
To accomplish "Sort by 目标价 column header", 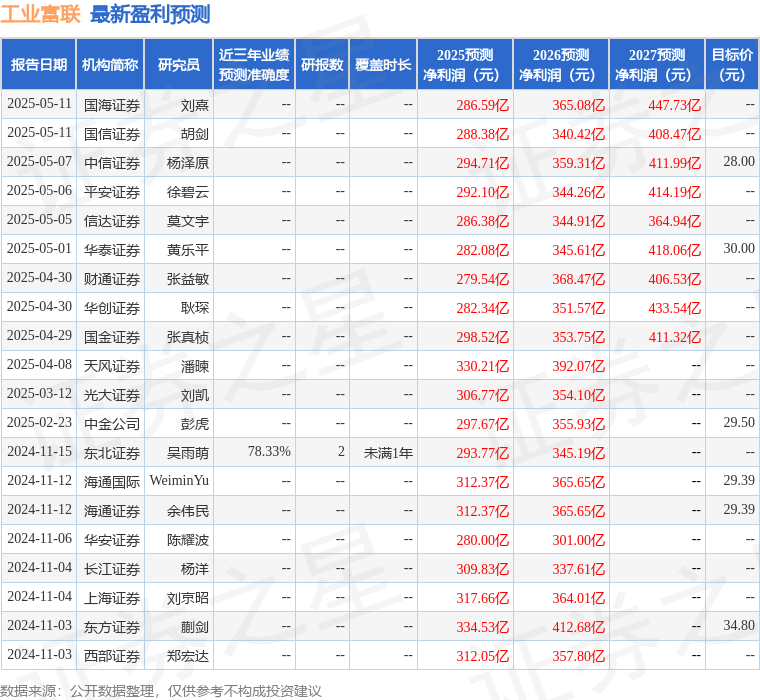I will coord(733,65).
